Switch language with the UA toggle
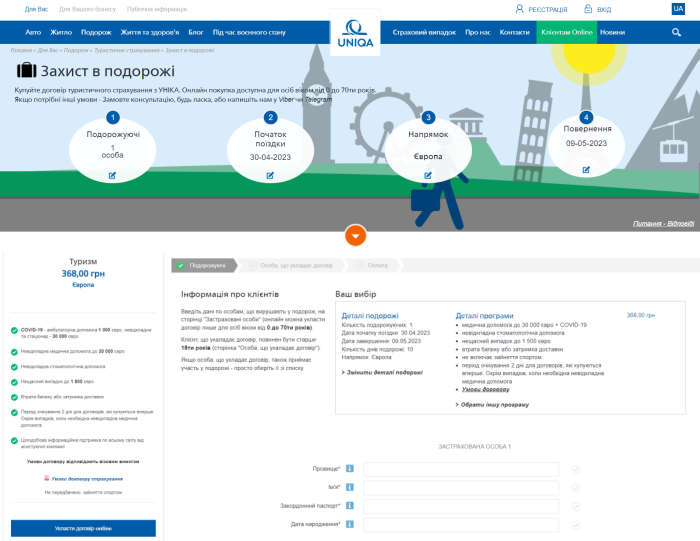 coord(679,8)
